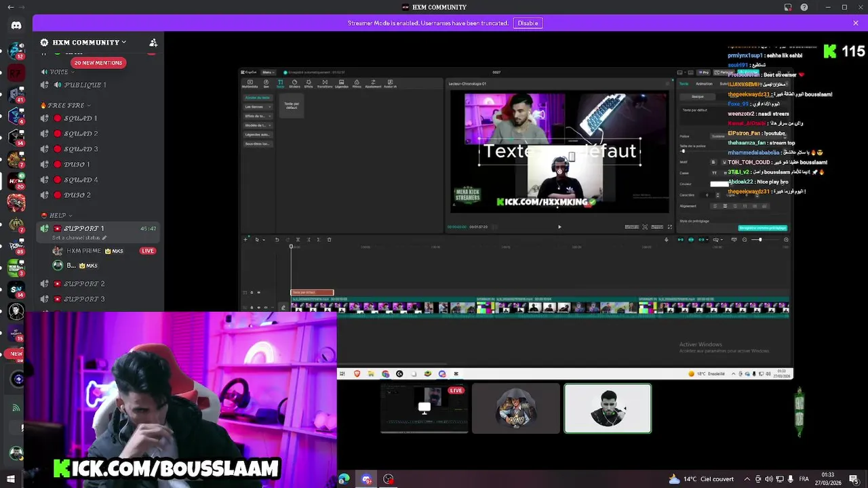This screenshot has width=868, height=488.
Task: Dismiss the Streamer Mode banner with X
Action: (856, 23)
